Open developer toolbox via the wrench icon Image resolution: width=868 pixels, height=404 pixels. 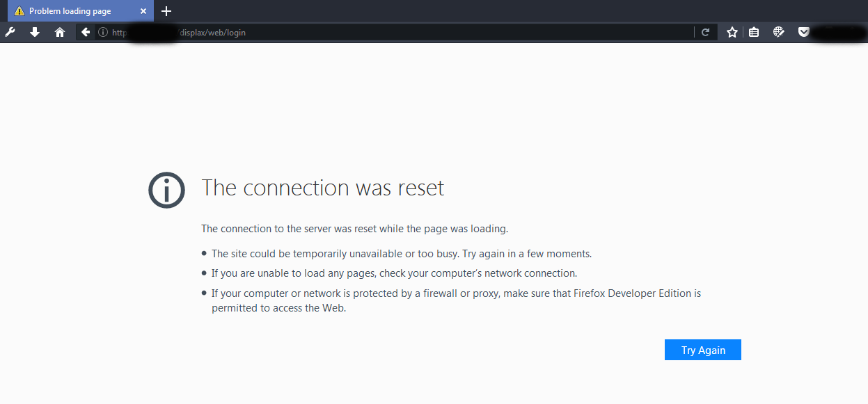click(x=10, y=32)
